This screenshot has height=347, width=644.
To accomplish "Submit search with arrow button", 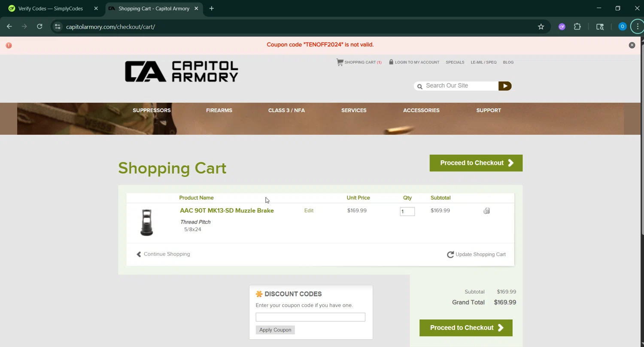I will [505, 86].
